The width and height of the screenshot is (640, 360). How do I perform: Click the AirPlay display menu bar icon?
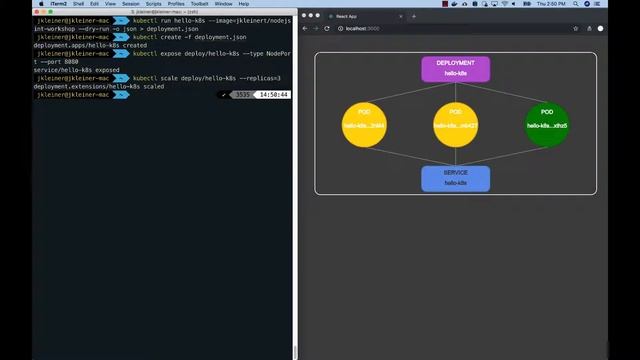coord(494,4)
